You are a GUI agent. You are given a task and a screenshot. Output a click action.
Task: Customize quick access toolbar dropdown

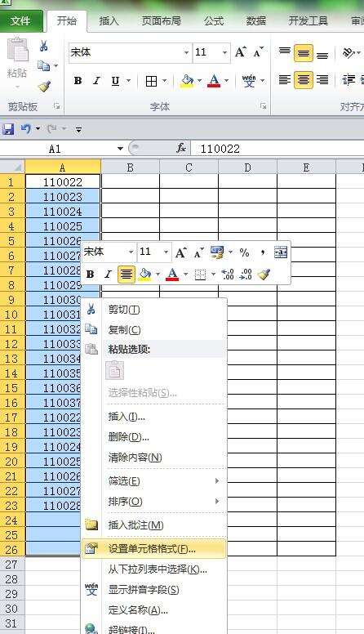79,130
